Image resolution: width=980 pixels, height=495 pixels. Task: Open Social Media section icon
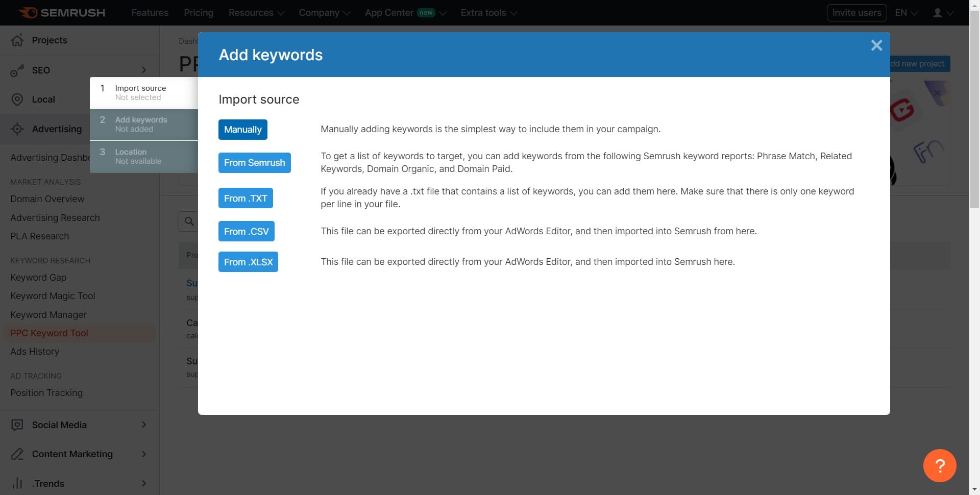17,425
